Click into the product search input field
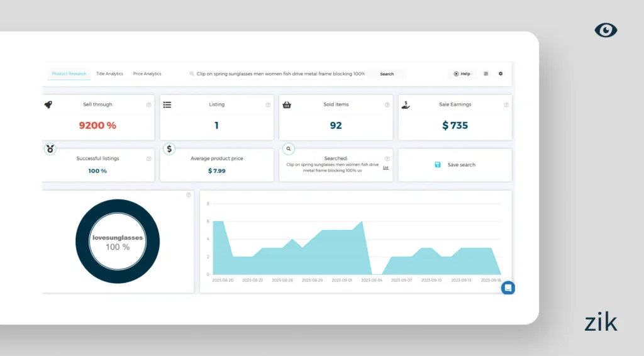The width and height of the screenshot is (644, 356). pos(280,74)
